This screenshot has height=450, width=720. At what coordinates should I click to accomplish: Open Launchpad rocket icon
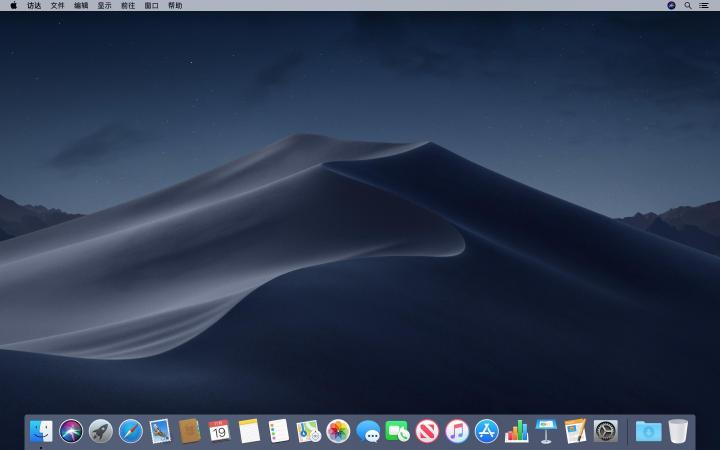[101, 432]
